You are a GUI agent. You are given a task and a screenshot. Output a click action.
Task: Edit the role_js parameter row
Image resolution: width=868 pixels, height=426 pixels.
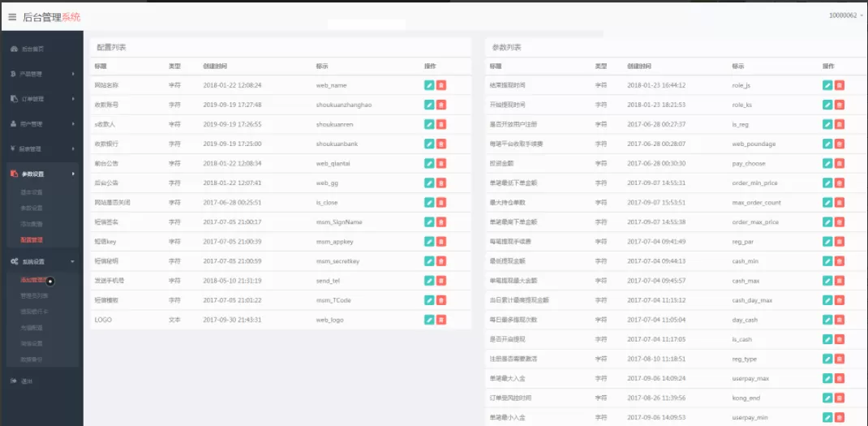pyautogui.click(x=827, y=85)
